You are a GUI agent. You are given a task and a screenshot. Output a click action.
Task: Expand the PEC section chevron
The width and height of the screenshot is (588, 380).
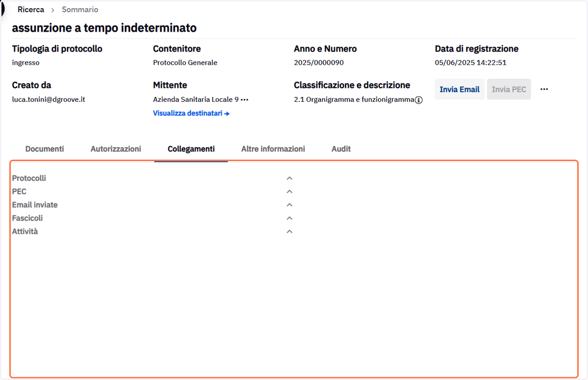[290, 191]
